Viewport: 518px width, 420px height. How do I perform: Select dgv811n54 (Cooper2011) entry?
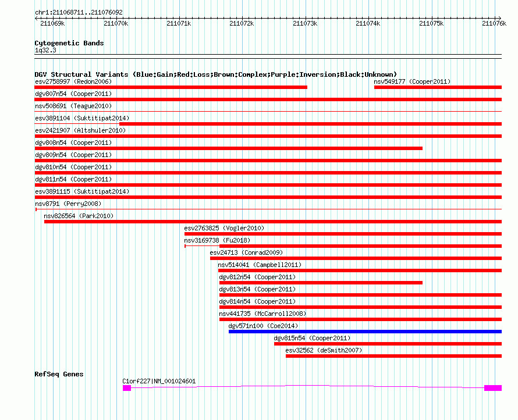[x=73, y=179]
